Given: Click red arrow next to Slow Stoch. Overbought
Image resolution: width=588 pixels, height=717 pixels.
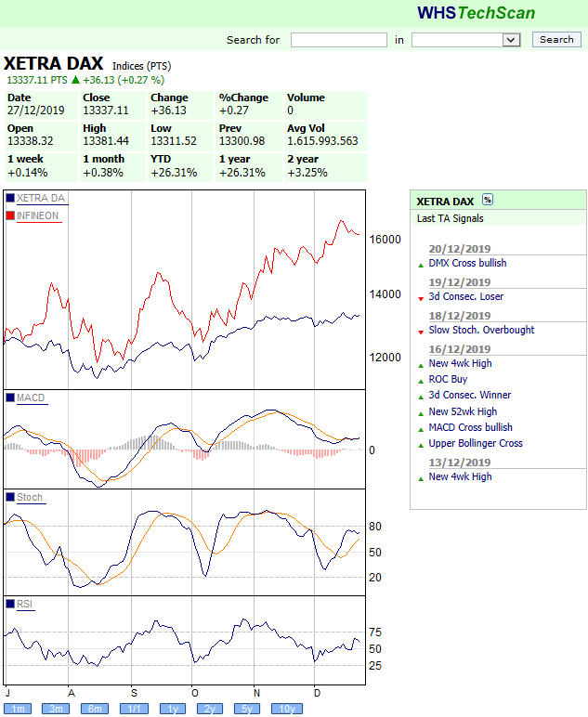Looking at the screenshot, I should (421, 332).
